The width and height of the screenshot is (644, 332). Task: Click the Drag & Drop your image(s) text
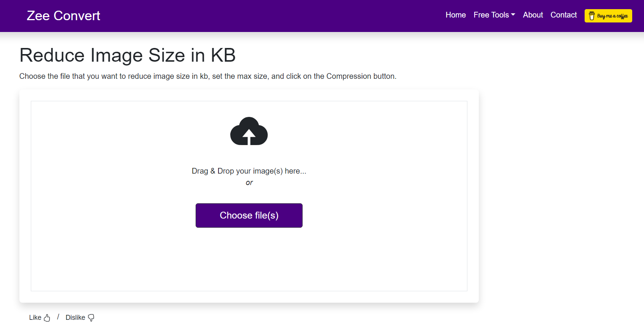pos(249,171)
